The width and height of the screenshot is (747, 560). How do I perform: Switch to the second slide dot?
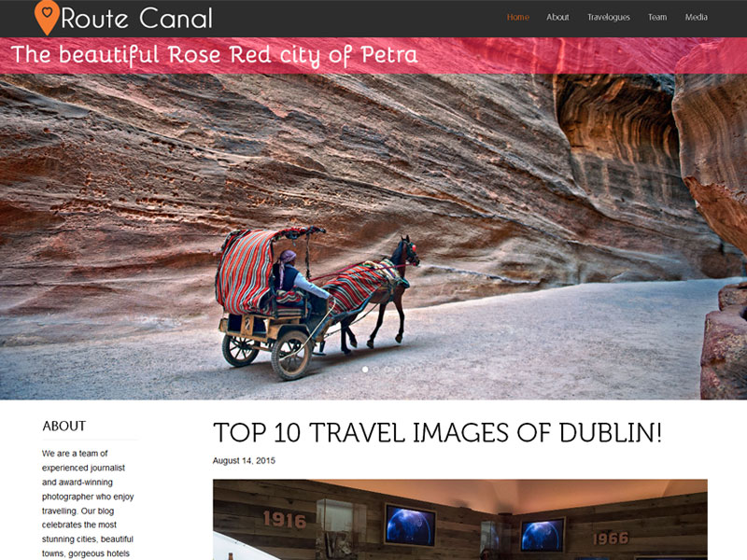(x=376, y=369)
